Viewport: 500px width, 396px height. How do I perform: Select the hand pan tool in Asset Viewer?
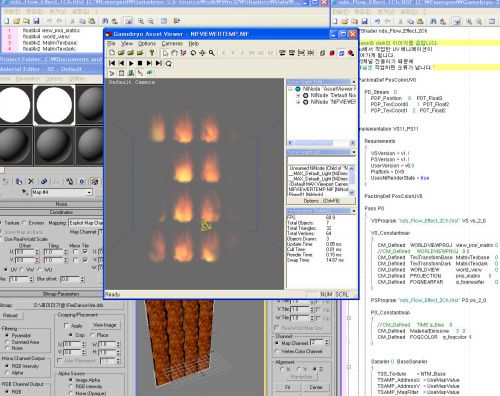point(174,53)
